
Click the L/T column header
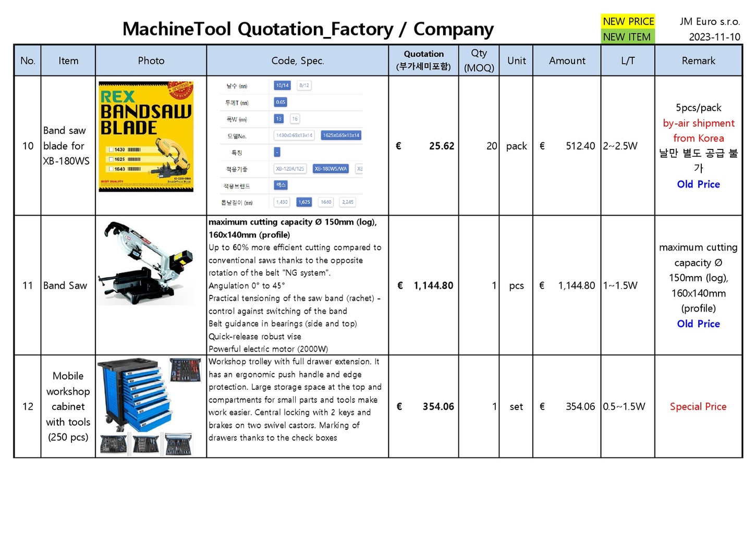(628, 60)
